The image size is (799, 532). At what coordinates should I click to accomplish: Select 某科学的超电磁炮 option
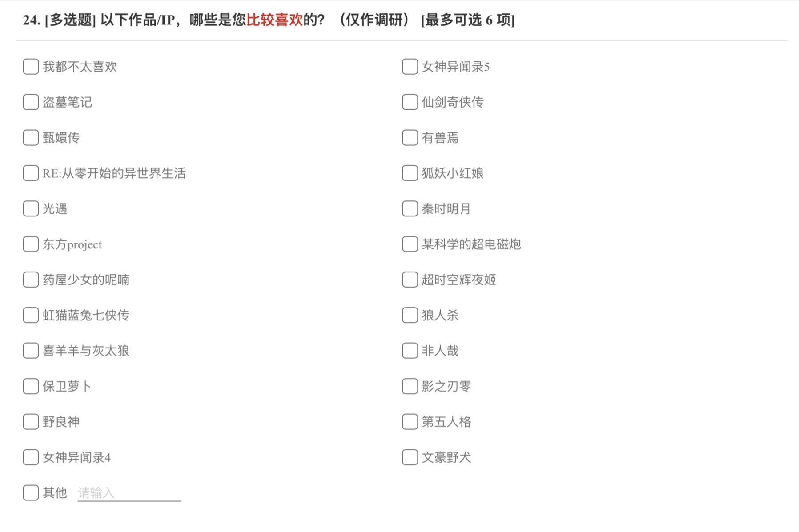pyautogui.click(x=410, y=244)
